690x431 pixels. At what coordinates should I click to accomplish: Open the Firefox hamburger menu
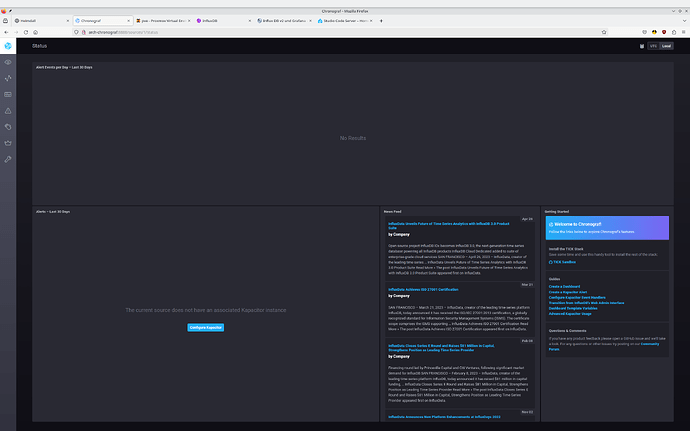(x=683, y=32)
